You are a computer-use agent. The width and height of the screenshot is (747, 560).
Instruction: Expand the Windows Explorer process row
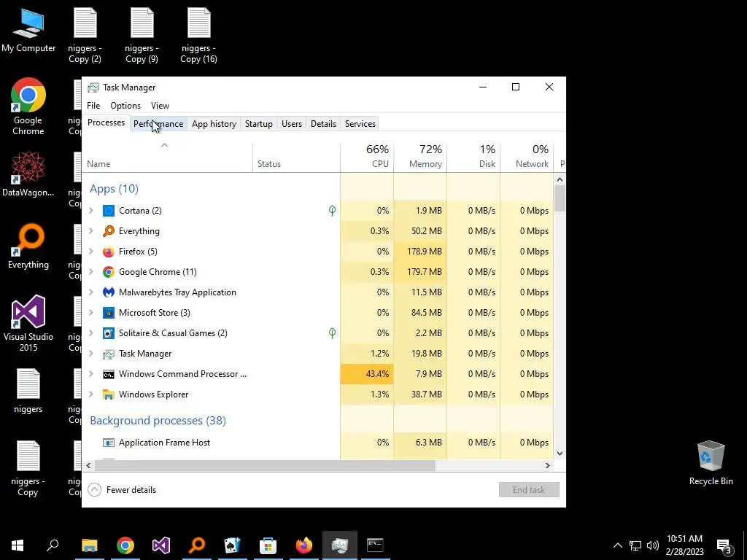tap(91, 394)
